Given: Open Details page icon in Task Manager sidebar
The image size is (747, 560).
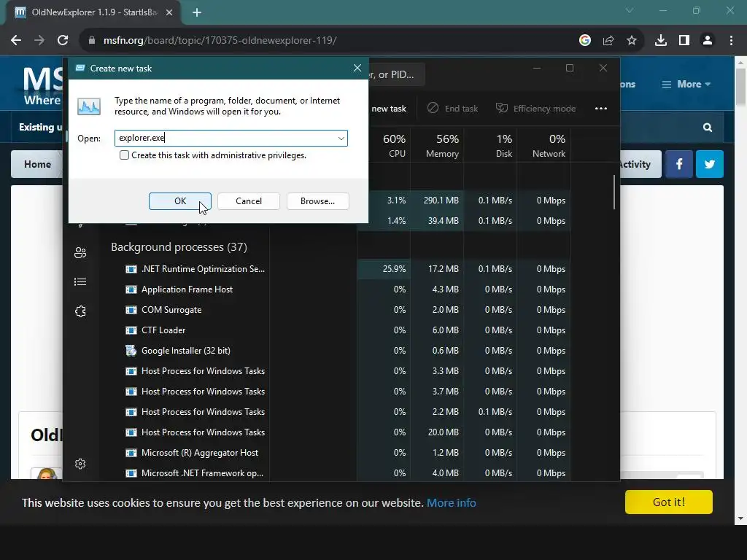Looking at the screenshot, I should [80, 282].
